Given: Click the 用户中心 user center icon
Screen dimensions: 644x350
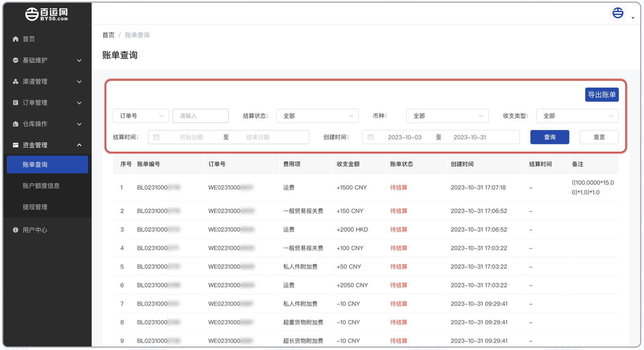Looking at the screenshot, I should pyautogui.click(x=15, y=230).
